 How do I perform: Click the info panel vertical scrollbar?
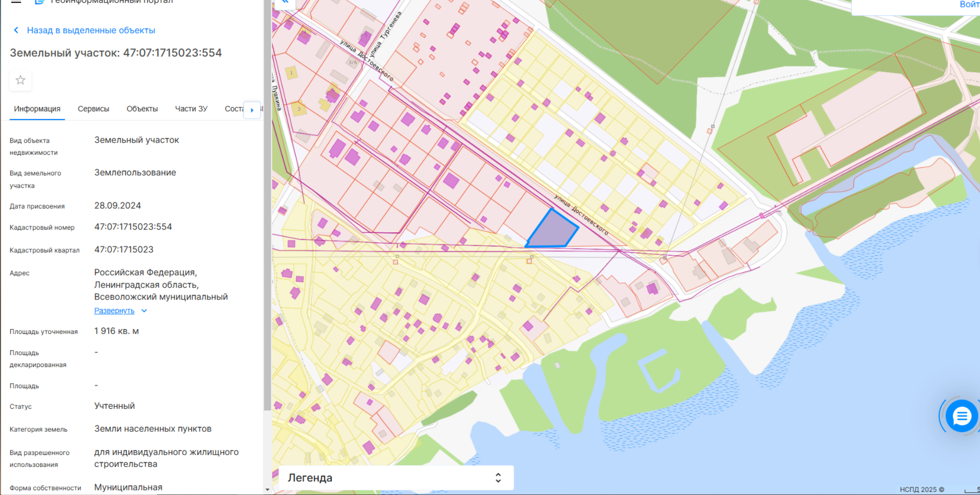click(267, 205)
